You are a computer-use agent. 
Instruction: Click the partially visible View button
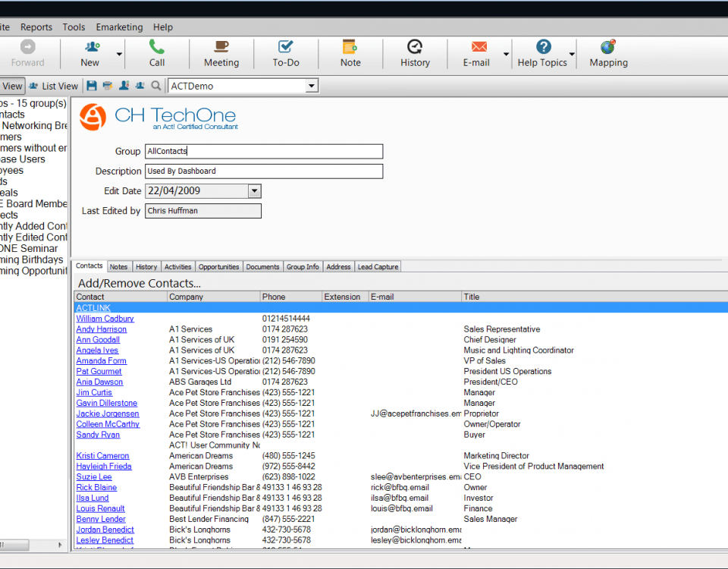click(x=11, y=86)
